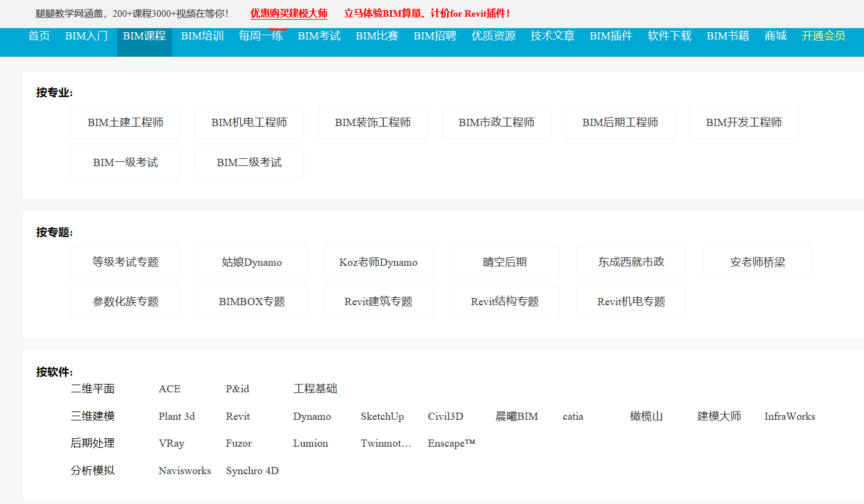The width and height of the screenshot is (864, 504).
Task: Open the BIM比赛 section
Action: click(377, 36)
